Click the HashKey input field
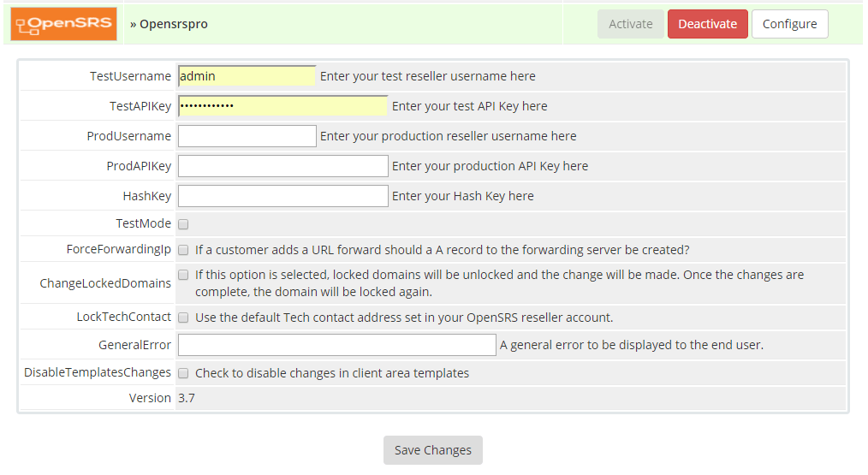This screenshot has height=475, width=868. pos(282,195)
